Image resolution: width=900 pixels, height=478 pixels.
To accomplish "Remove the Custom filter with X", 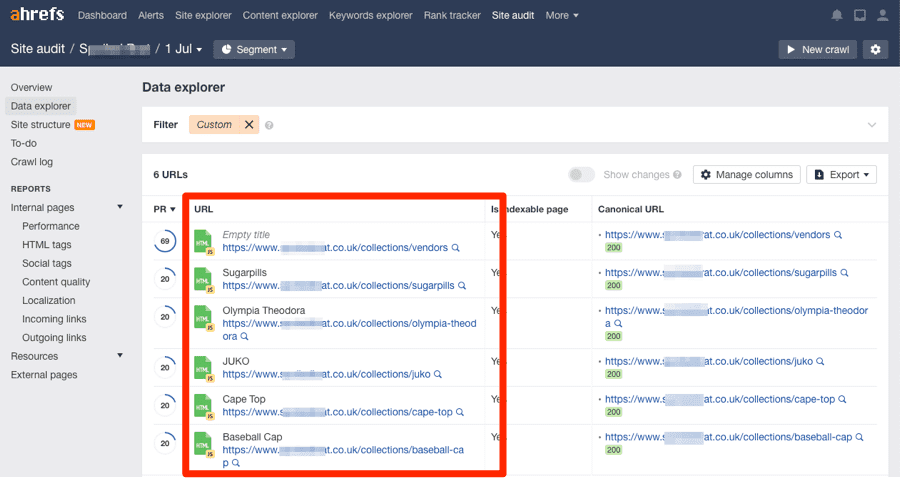I will (249, 125).
